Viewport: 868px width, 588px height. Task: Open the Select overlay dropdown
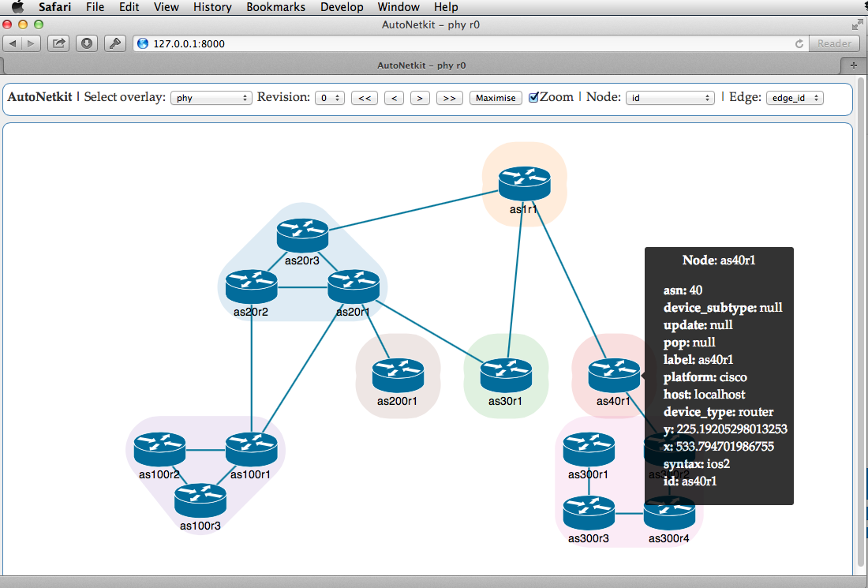point(211,98)
